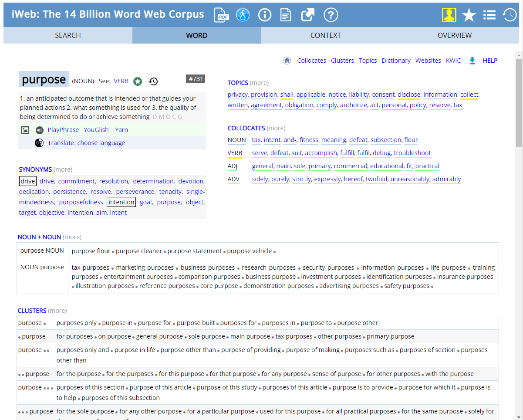Open the Collocates link in top navigation
Image resolution: width=523 pixels, height=420 pixels.
coord(312,61)
